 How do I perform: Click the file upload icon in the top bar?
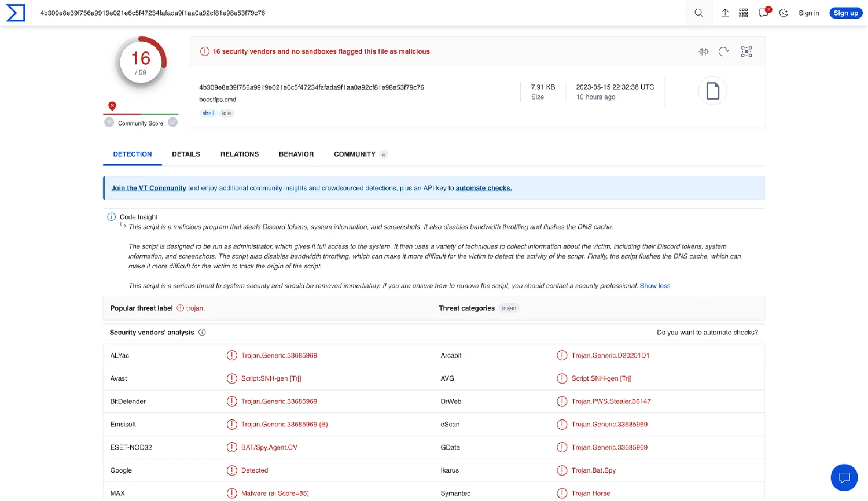click(x=725, y=12)
